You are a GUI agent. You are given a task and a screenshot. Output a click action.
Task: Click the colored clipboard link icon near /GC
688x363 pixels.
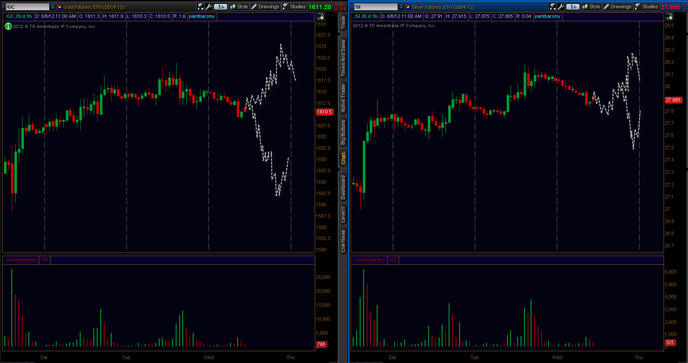coord(59,7)
